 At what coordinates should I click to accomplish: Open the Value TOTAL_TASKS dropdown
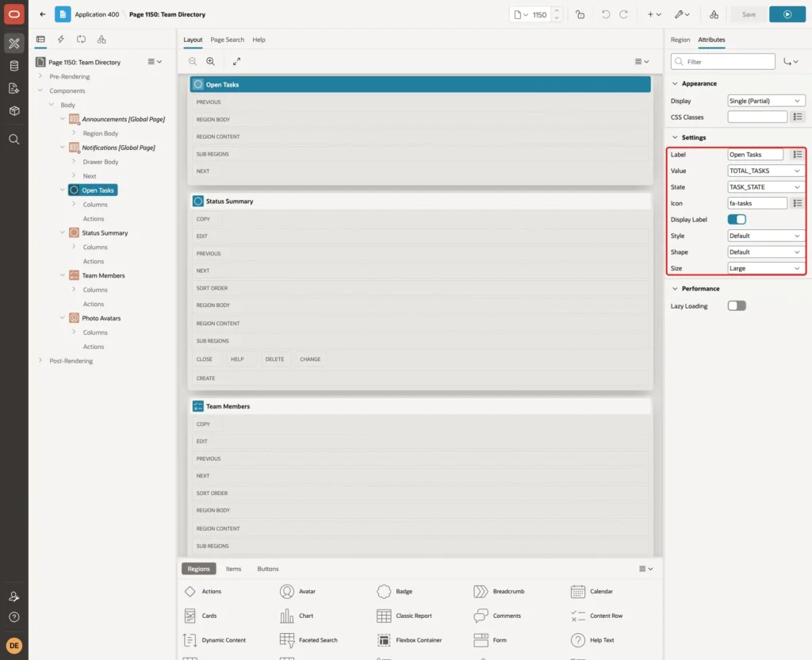(x=765, y=171)
